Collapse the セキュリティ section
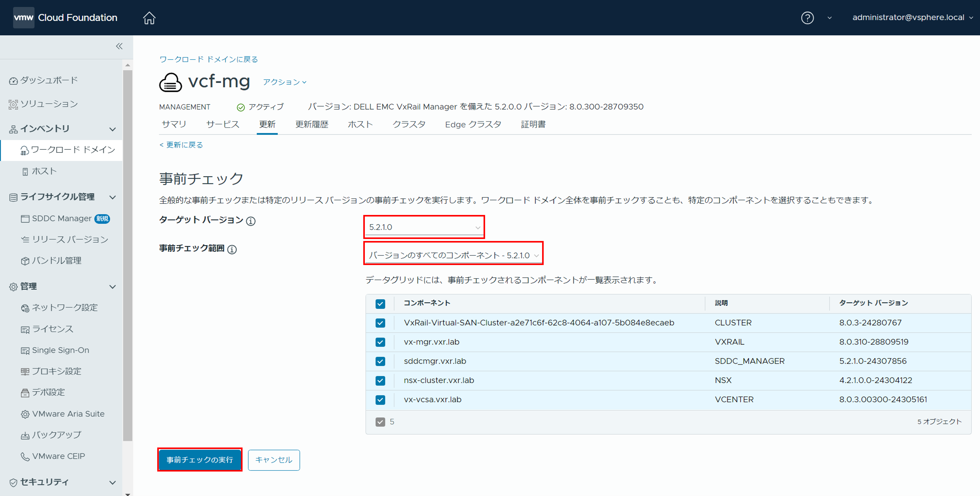 [x=113, y=482]
